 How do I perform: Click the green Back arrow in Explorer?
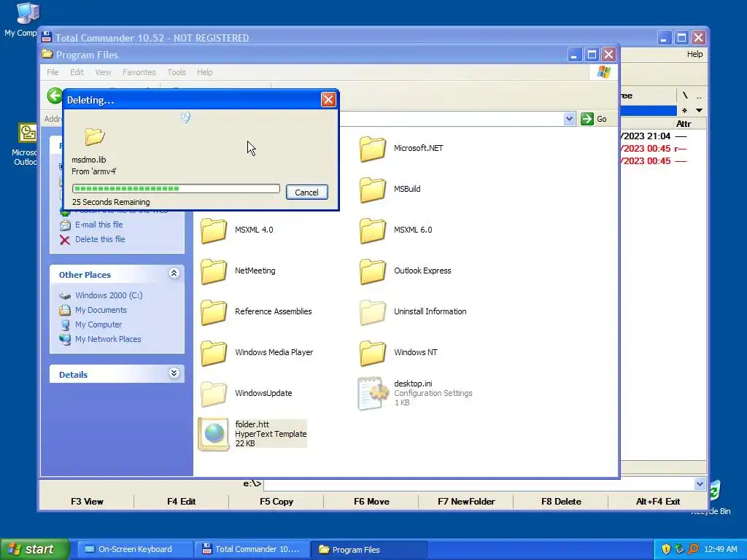click(55, 96)
